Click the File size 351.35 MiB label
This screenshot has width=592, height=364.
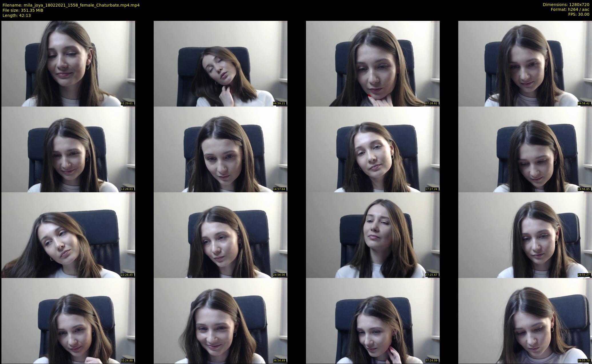point(23,10)
